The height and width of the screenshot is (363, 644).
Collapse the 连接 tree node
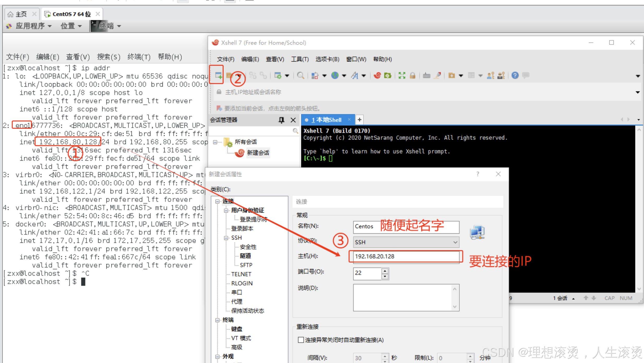217,201
